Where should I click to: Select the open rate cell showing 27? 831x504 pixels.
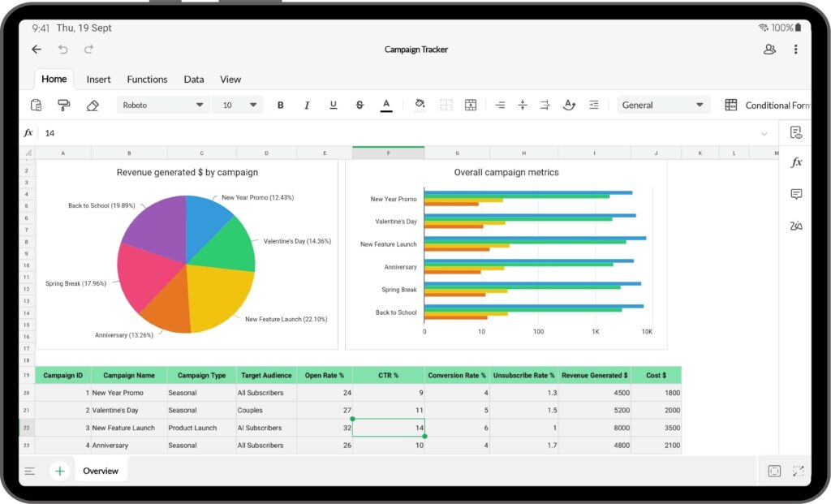pyautogui.click(x=325, y=410)
